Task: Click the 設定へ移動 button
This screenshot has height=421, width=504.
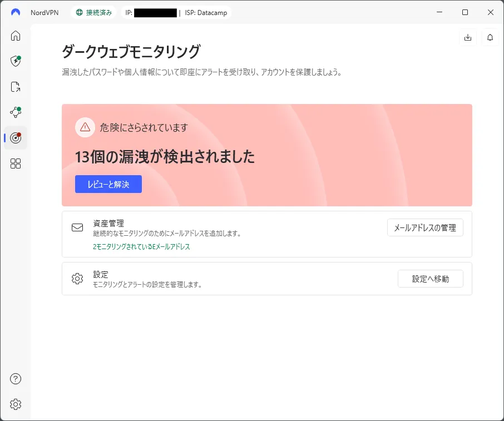Action: click(430, 279)
